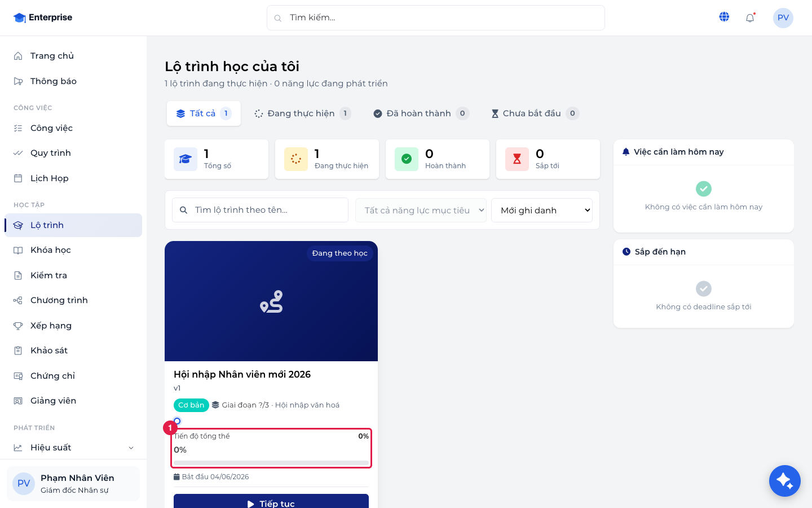The height and width of the screenshot is (508, 812).
Task: Click Phạm Nhân Viên profile card
Action: click(73, 484)
